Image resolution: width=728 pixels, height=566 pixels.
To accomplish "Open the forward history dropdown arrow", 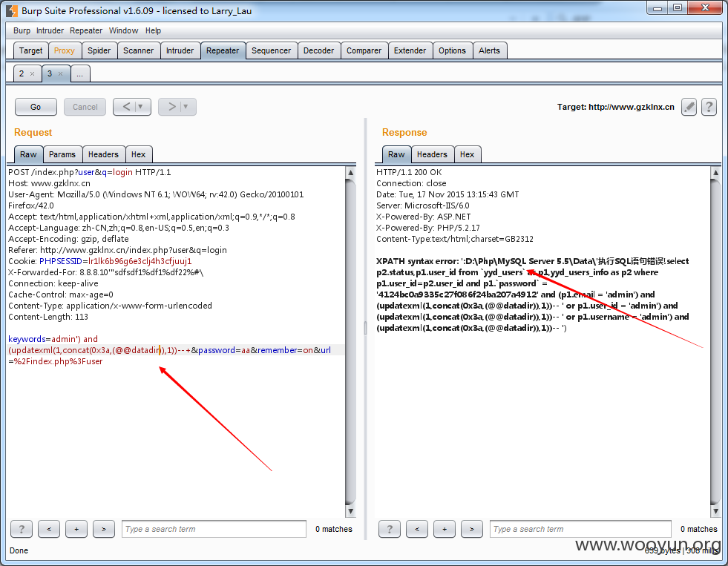I will (x=187, y=107).
